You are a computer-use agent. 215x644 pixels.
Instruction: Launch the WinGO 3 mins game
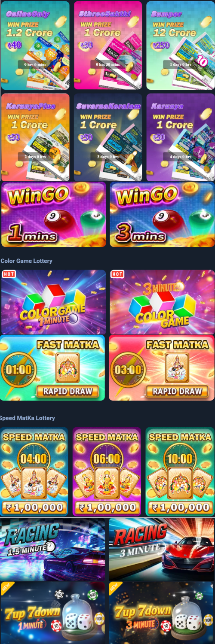[162, 215]
